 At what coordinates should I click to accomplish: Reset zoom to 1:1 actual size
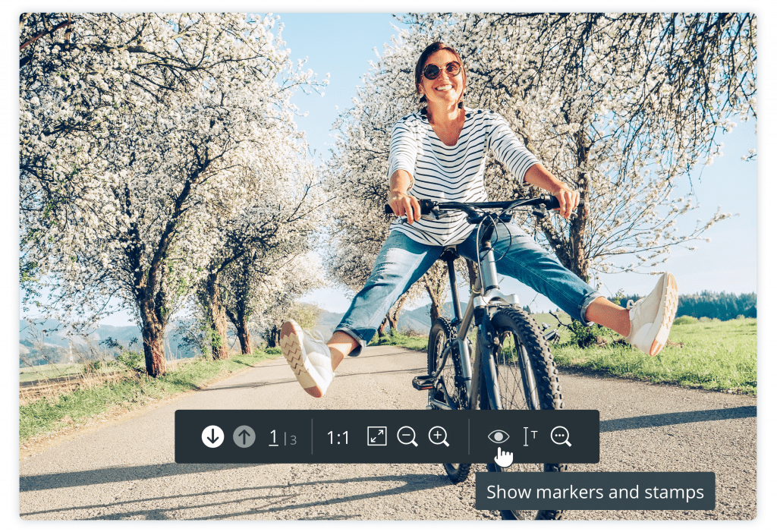[338, 438]
